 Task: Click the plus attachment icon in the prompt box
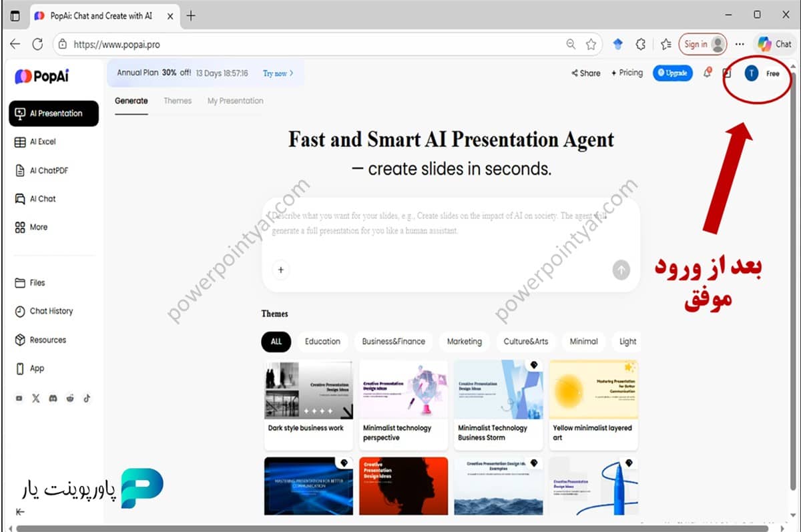281,270
